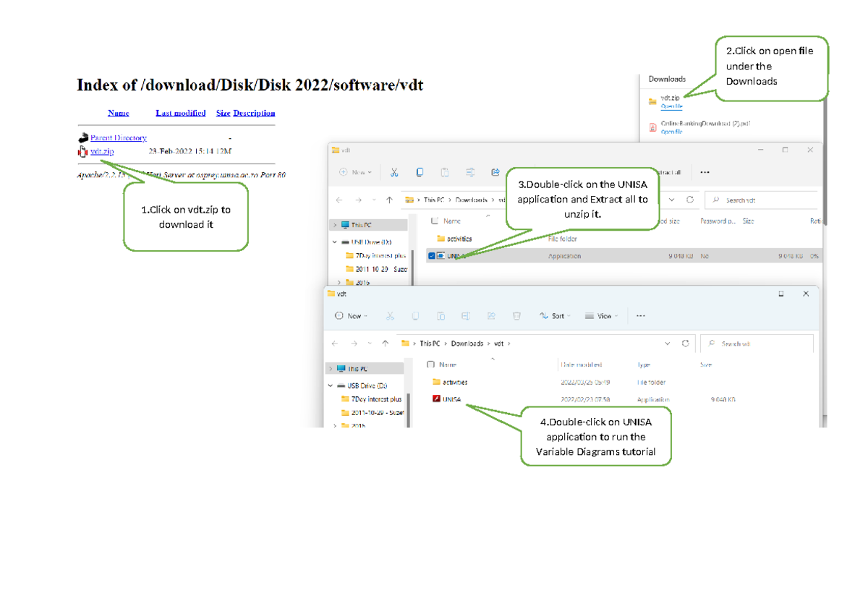
Task: Click the Type column header in the lower window
Action: [x=644, y=364]
